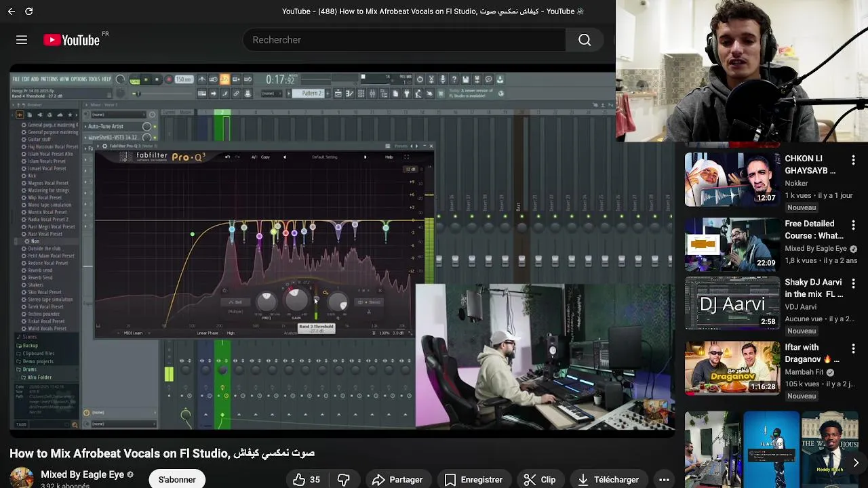Image resolution: width=868 pixels, height=488 pixels.
Task: Toggle Auto-Tune Artist slot enable LED
Action: pos(155,126)
